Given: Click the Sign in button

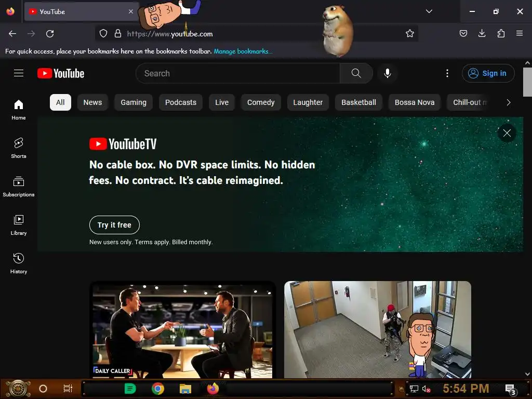Looking at the screenshot, I should pyautogui.click(x=488, y=73).
